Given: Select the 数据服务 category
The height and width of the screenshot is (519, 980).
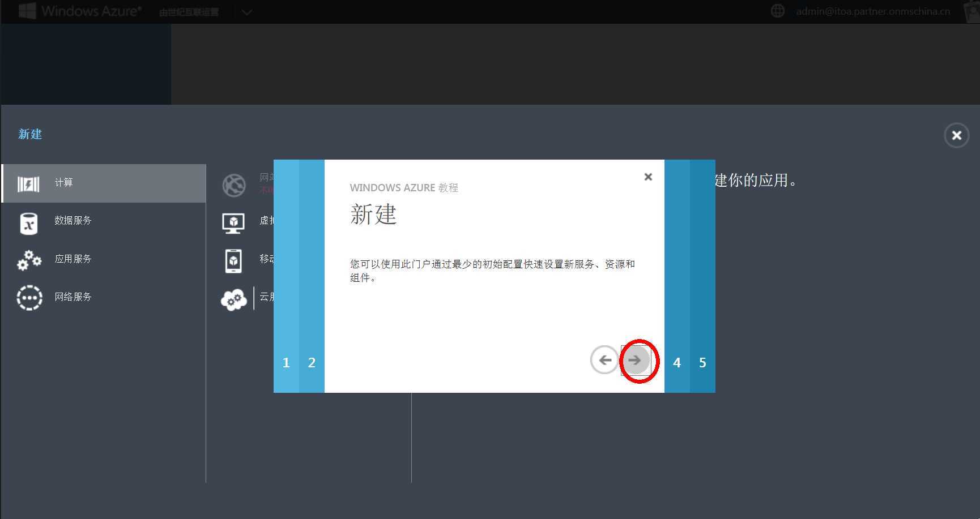Looking at the screenshot, I should coord(104,221).
